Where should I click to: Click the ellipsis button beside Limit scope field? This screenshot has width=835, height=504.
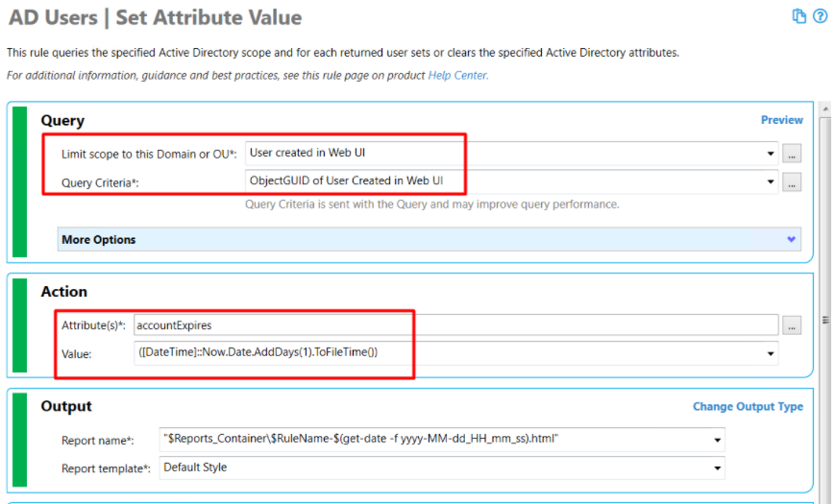pyautogui.click(x=792, y=154)
